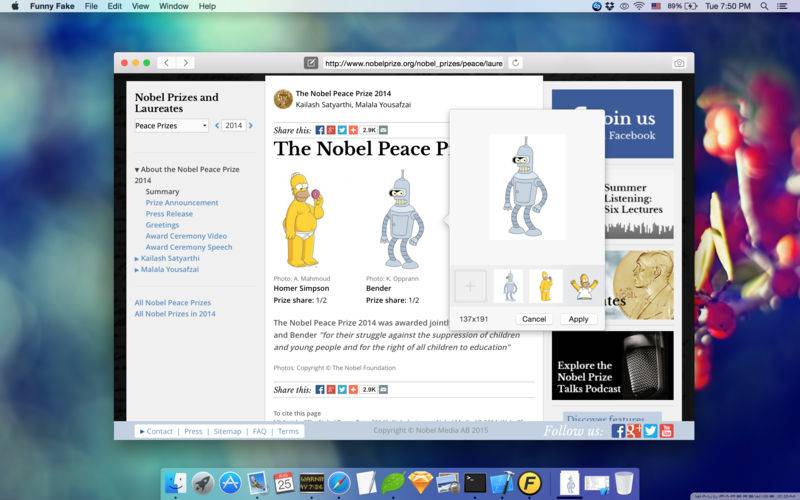Expand the Kailash Satyarthi section

(137, 259)
